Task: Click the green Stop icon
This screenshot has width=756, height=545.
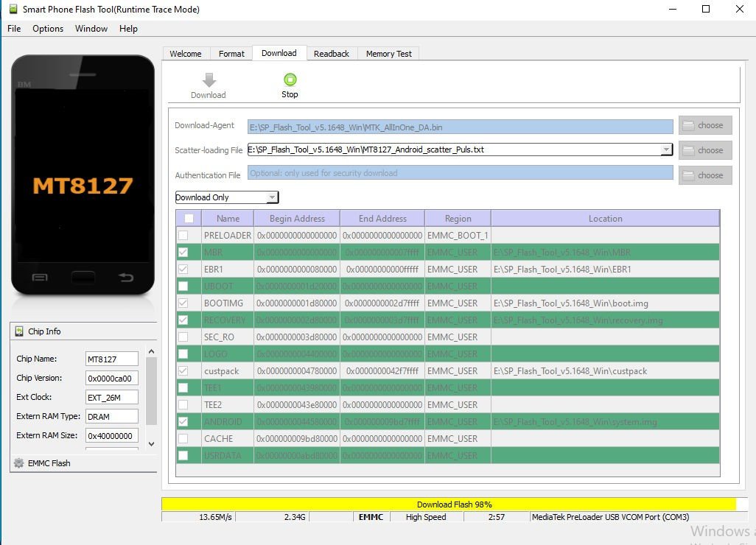Action: pos(290,80)
